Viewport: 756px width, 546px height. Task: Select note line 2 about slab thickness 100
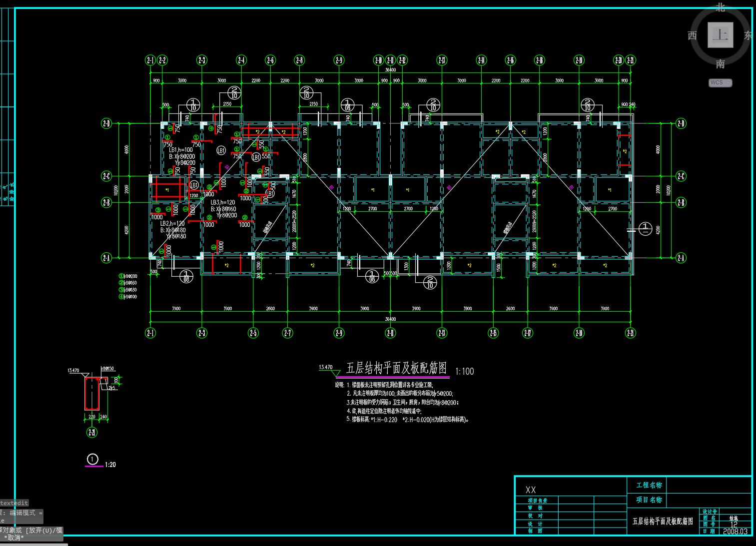400,394
